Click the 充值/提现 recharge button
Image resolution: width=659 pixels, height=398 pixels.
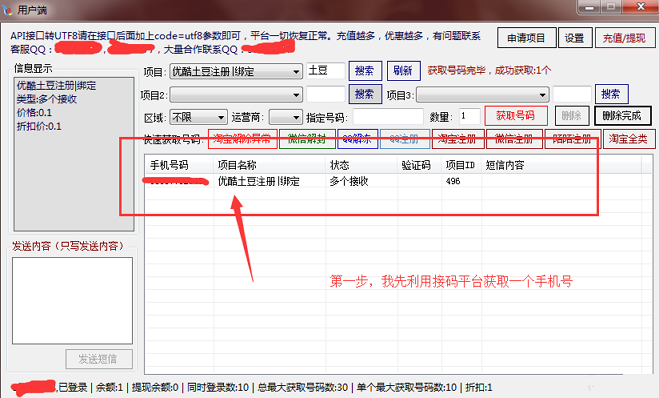point(625,38)
